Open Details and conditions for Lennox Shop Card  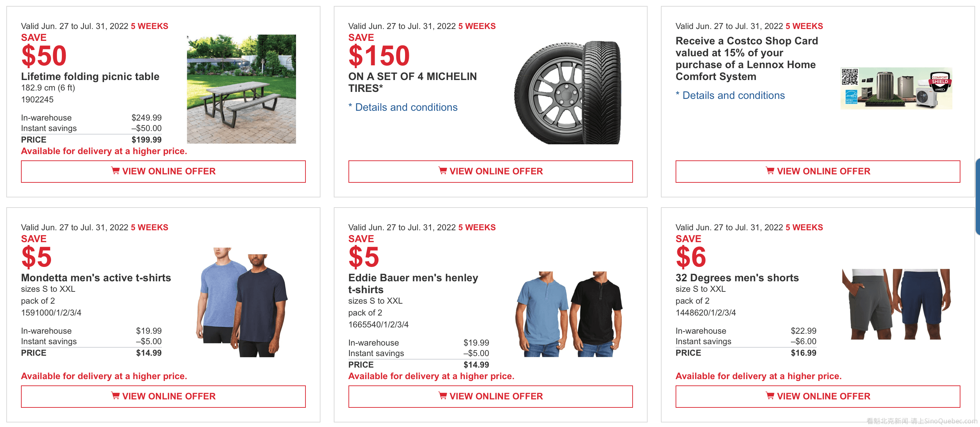[733, 95]
